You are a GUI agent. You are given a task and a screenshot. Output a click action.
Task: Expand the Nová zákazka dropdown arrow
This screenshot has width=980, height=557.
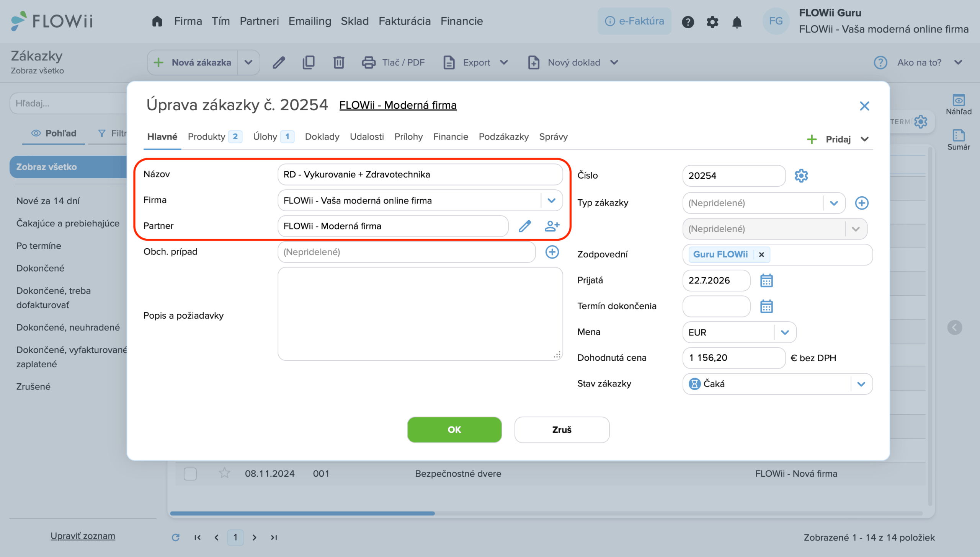tap(248, 62)
